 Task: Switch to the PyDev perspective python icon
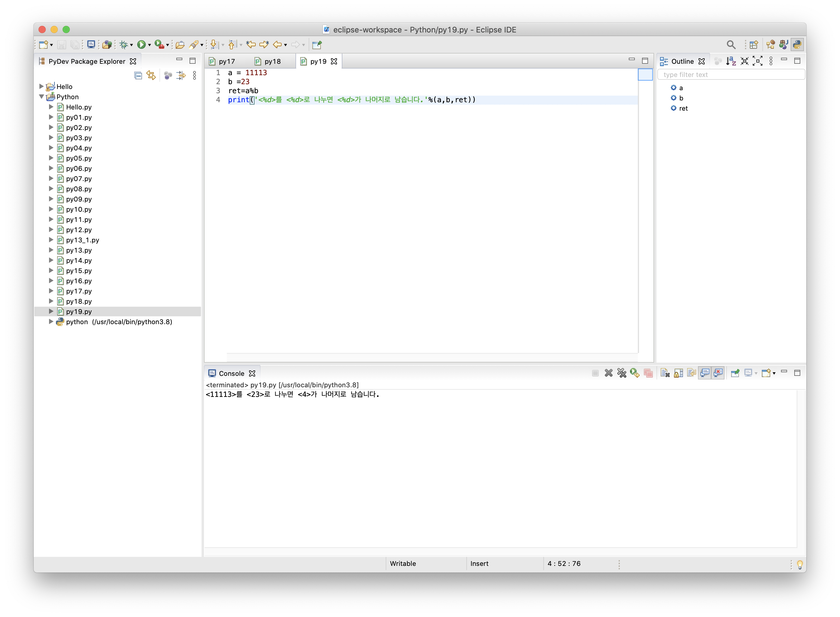(x=797, y=45)
